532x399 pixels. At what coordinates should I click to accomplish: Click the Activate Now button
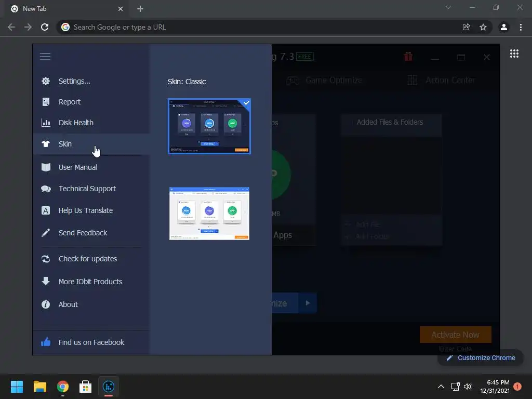455,335
